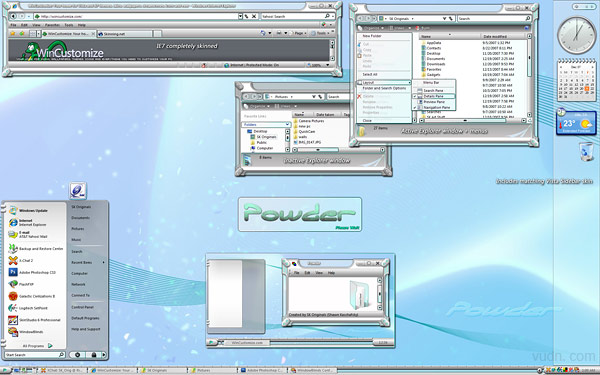Select Folder and Search Options menu entry
This screenshot has width=600, height=375.
(384, 88)
